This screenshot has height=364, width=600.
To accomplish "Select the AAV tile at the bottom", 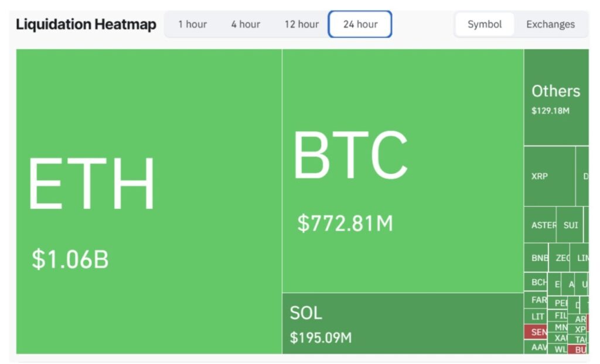I will point(536,347).
